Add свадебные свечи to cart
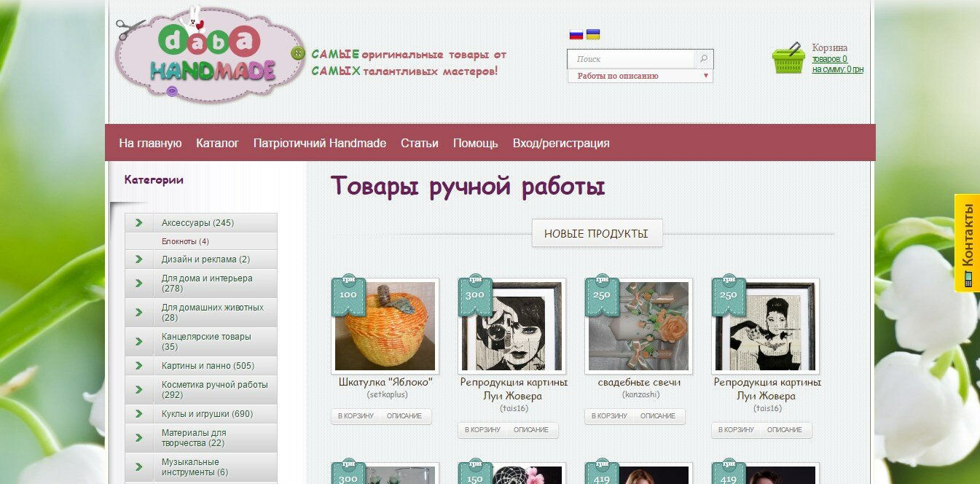Screen dimensions: 980x484 (609, 416)
